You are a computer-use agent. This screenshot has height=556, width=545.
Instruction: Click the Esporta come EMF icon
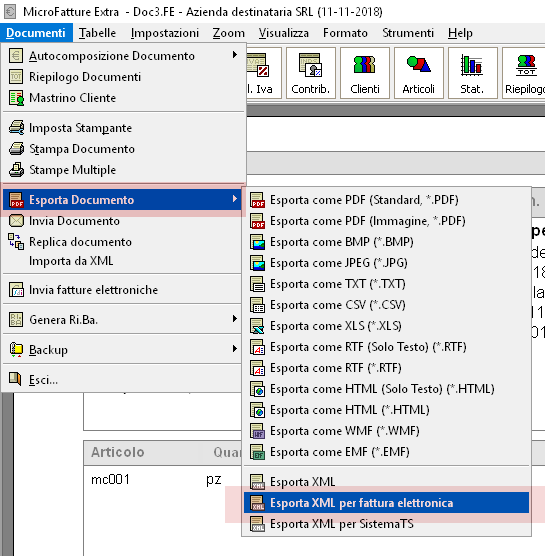click(x=257, y=452)
